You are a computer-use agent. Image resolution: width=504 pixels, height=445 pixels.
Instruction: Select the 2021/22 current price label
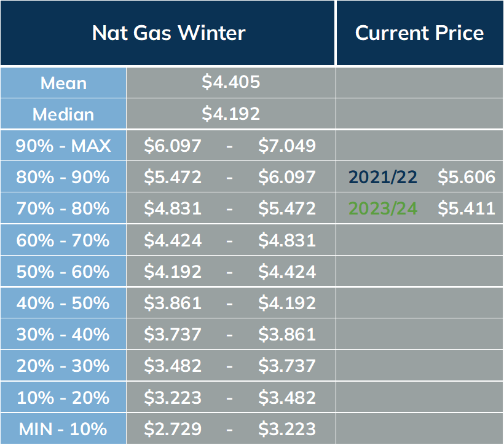pos(383,177)
